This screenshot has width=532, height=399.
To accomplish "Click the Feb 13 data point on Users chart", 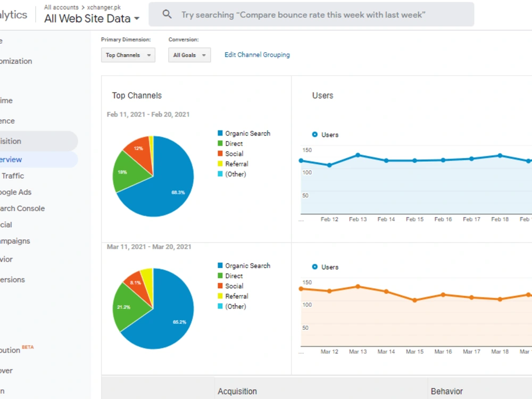I will (x=358, y=155).
